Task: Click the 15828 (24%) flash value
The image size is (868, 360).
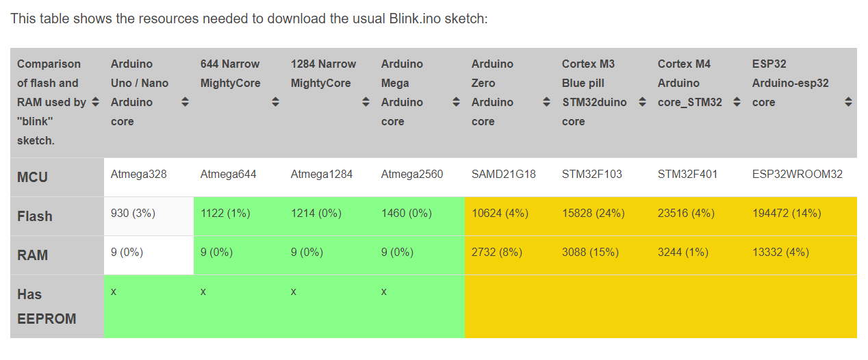Action: pos(593,213)
